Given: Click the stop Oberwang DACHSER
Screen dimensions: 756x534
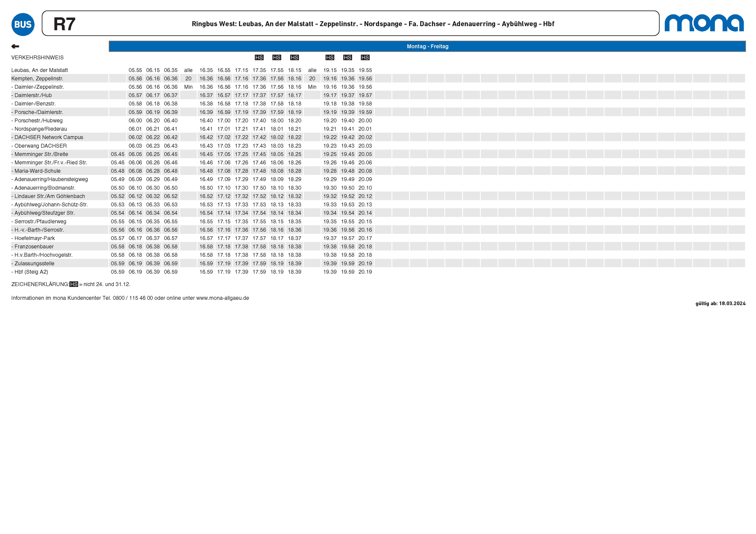Looking at the screenshot, I should click(39, 145).
